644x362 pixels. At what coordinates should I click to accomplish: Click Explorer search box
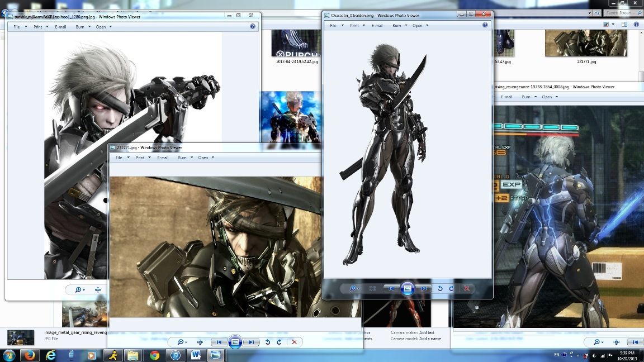pyautogui.click(x=623, y=13)
